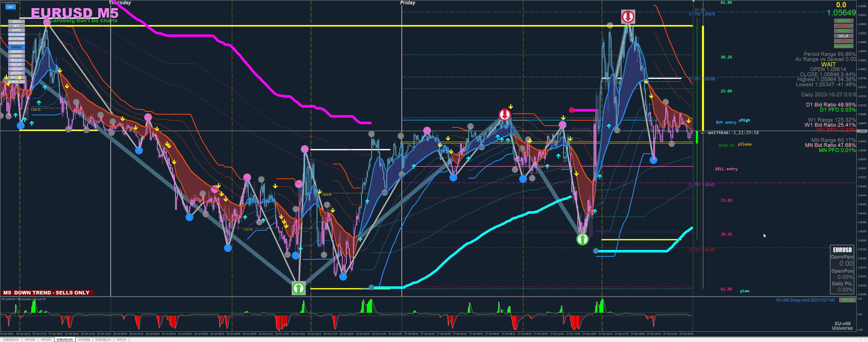868x342 pixels.
Task: Click the green buy-signal arrow icon at Thursday low
Action: click(298, 288)
